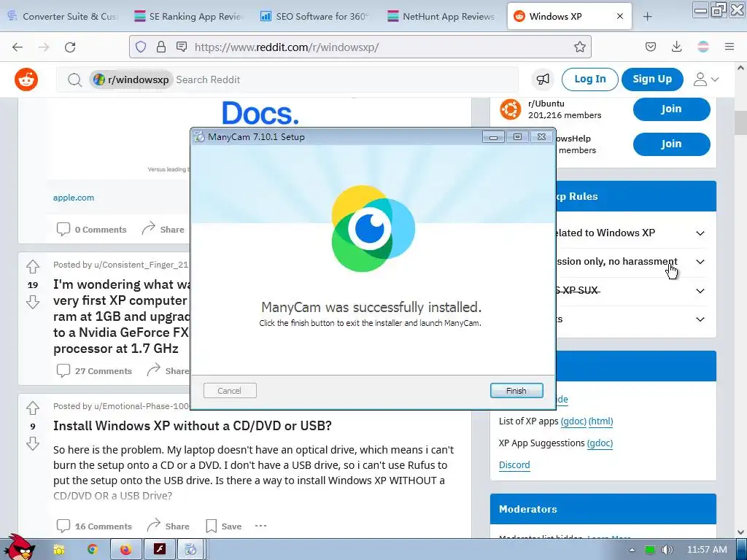Open Firefox from the taskbar
The width and height of the screenshot is (747, 560).
pos(125,550)
